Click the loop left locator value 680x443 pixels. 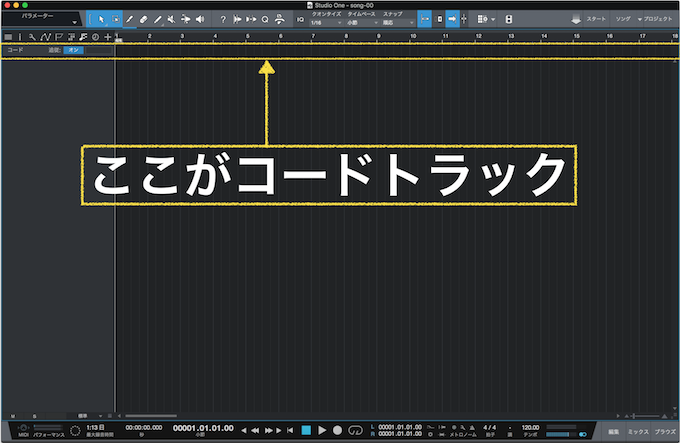(399, 427)
